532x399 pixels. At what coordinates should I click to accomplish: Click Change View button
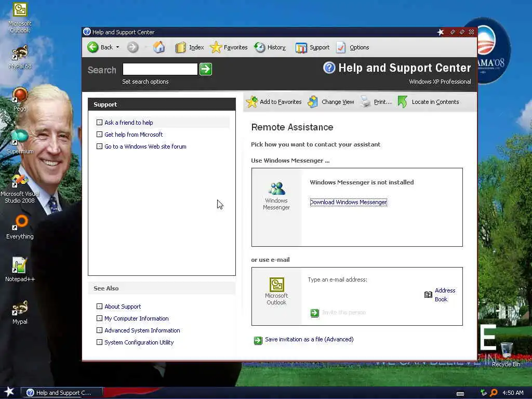(x=331, y=102)
